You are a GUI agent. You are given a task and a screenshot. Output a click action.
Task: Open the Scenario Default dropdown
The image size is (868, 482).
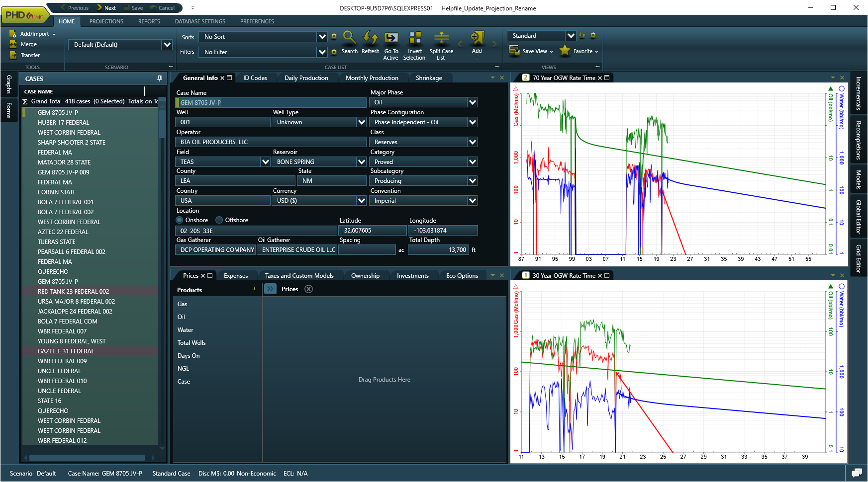(x=166, y=45)
